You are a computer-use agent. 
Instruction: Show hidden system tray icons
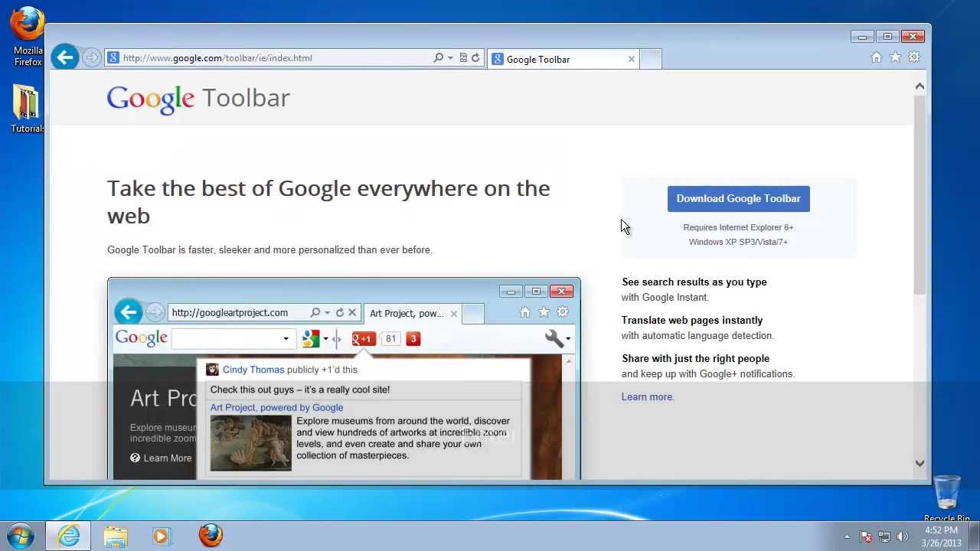coord(847,536)
